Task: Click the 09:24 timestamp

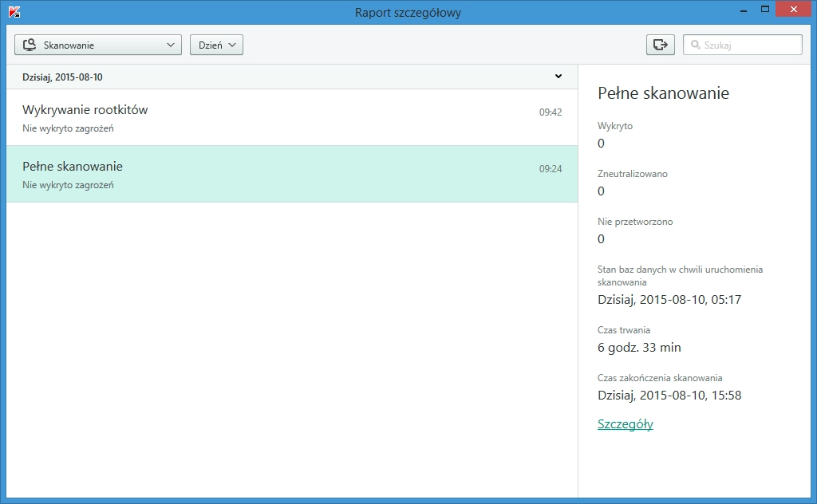Action: click(551, 169)
